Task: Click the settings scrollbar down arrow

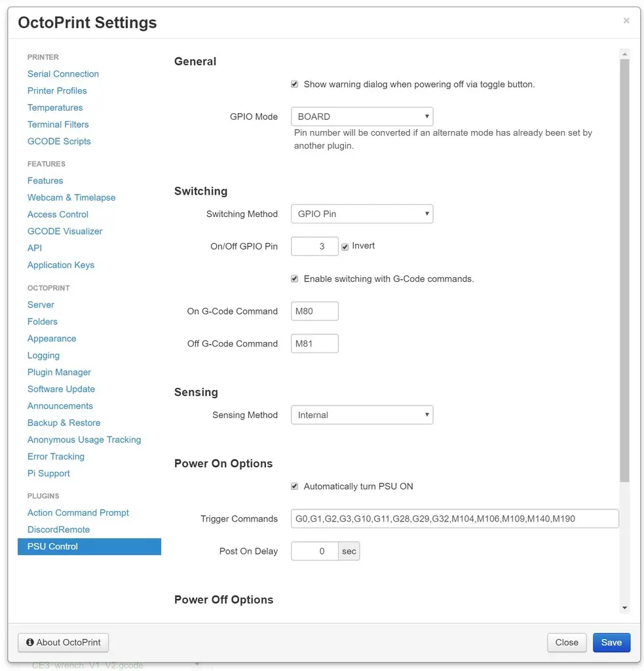Action: tap(625, 607)
